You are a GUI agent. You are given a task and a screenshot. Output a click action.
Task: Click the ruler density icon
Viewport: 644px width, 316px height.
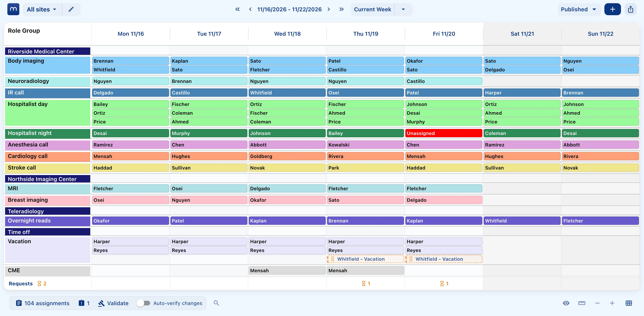pyautogui.click(x=582, y=303)
